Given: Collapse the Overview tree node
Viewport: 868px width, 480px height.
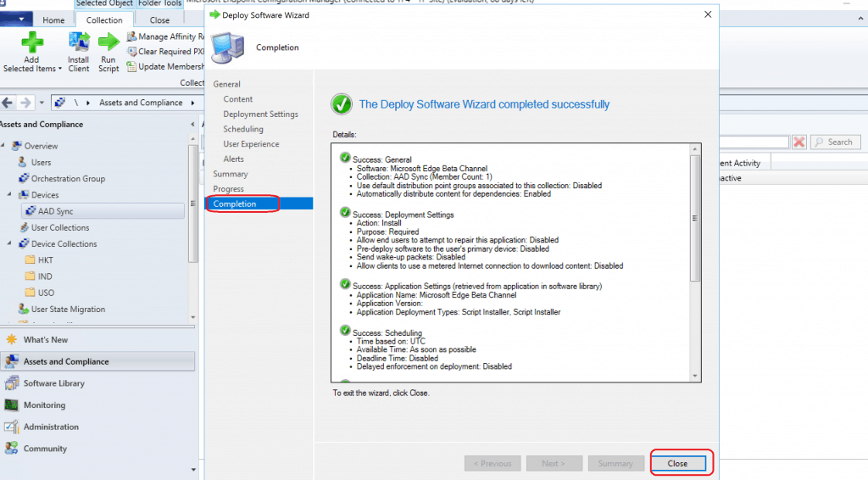Looking at the screenshot, I should (3, 146).
